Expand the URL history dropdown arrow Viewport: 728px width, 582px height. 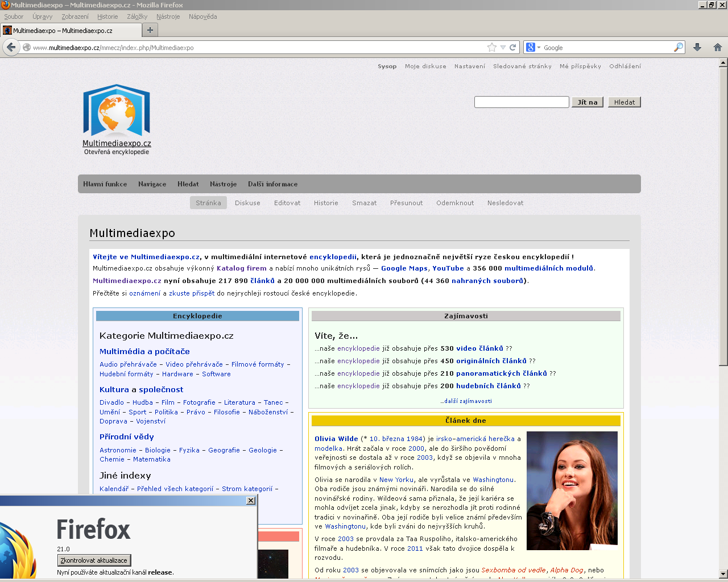tap(503, 48)
